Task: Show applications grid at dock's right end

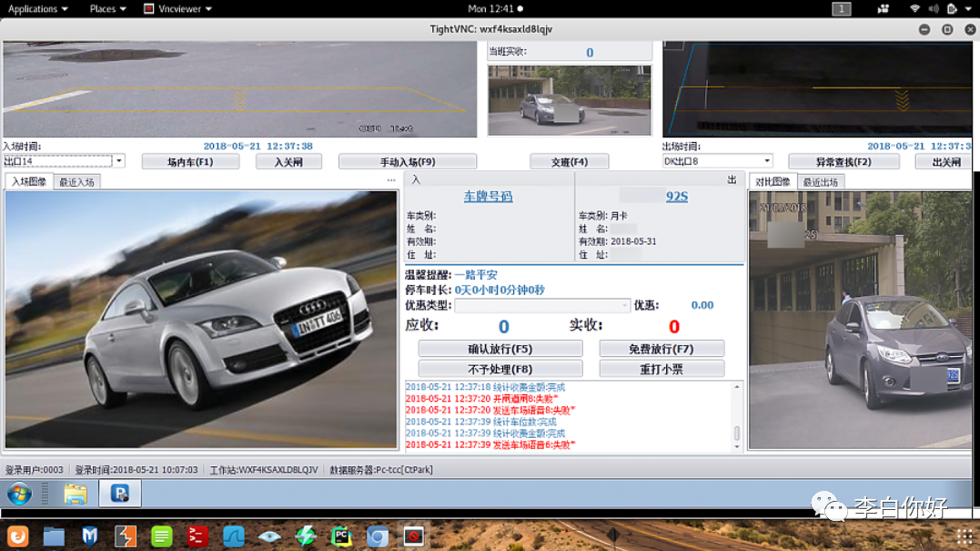Action: coord(965,536)
